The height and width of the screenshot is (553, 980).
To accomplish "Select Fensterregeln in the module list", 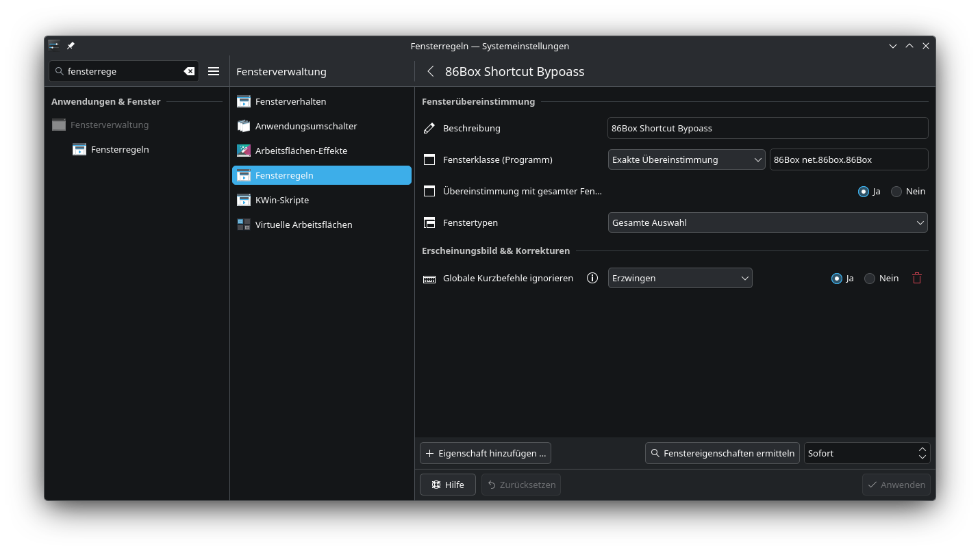I will 322,175.
